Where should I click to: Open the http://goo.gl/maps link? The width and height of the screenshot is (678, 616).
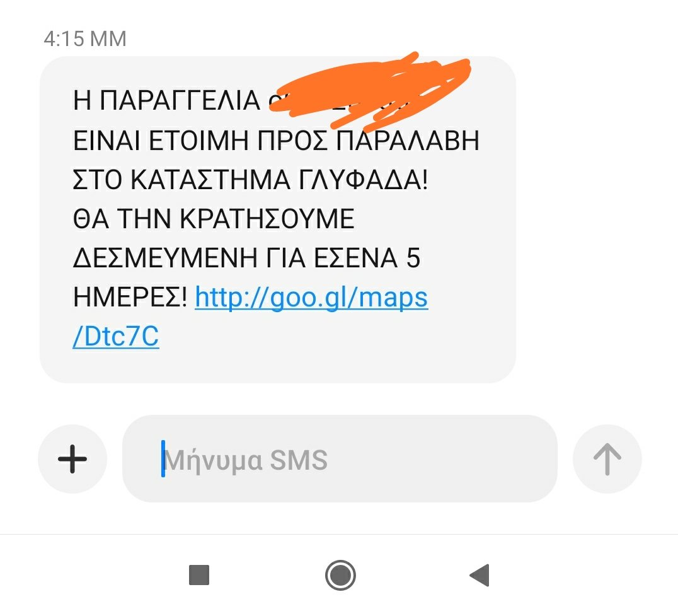[x=311, y=298]
